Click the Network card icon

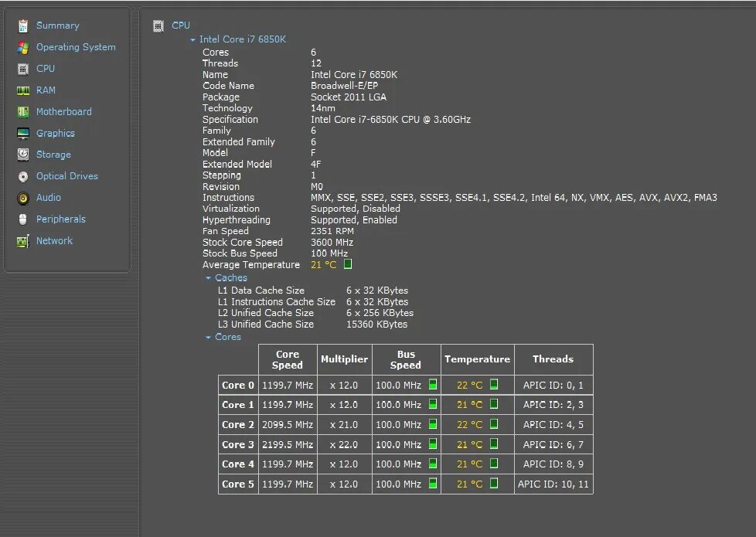click(23, 241)
